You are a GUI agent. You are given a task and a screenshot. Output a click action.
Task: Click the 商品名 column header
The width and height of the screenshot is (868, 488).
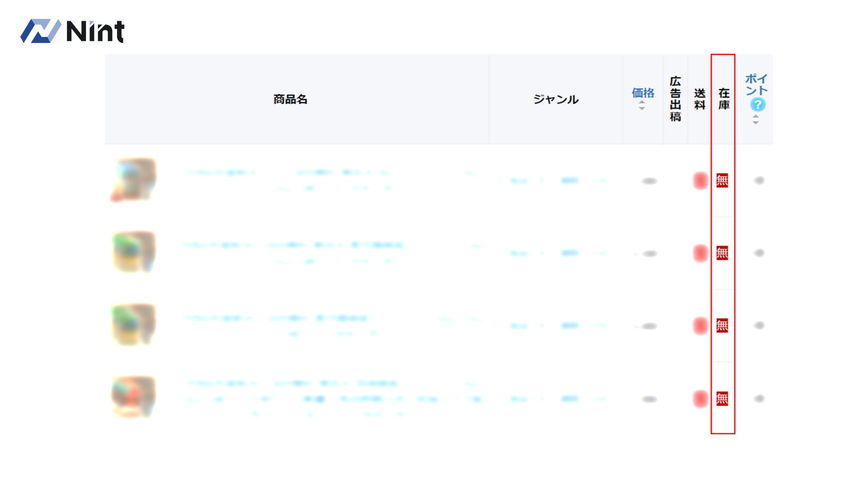[290, 99]
